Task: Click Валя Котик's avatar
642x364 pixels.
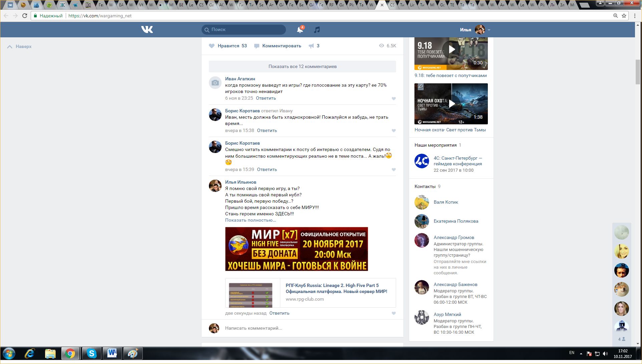Action: 422,202
